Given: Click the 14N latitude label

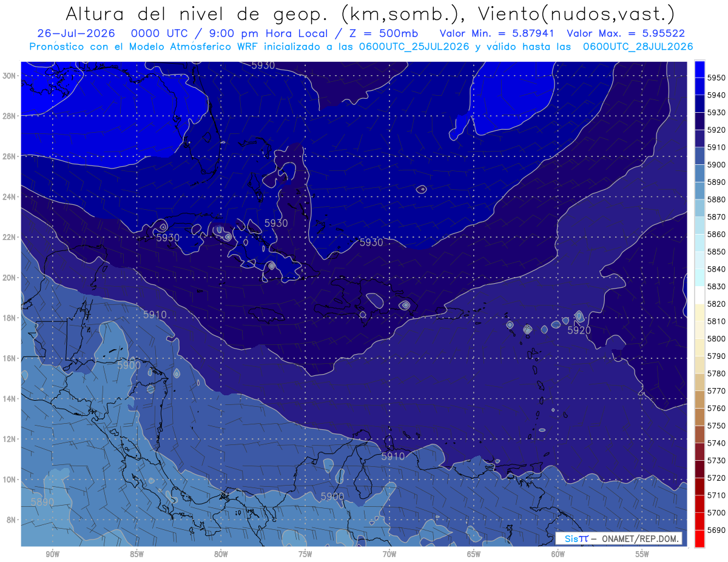Looking at the screenshot, I should point(10,398).
